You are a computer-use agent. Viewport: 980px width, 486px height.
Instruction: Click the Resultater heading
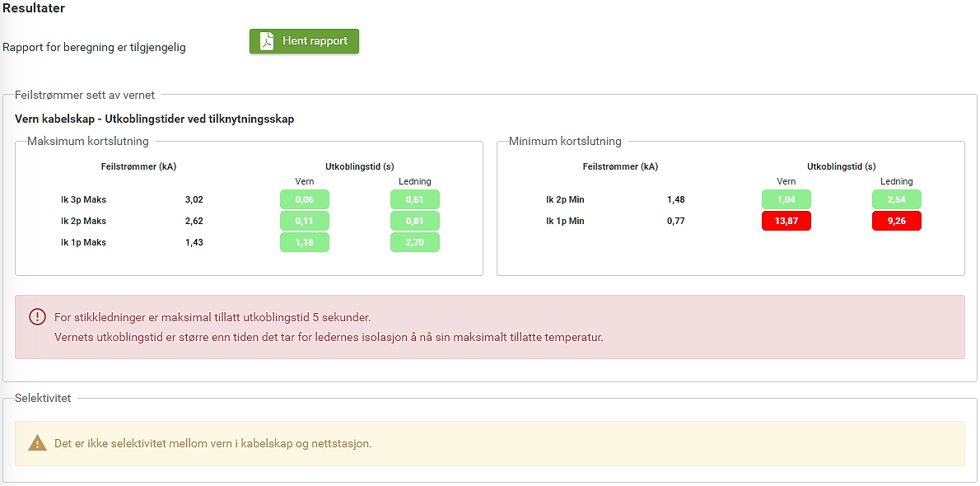point(33,8)
